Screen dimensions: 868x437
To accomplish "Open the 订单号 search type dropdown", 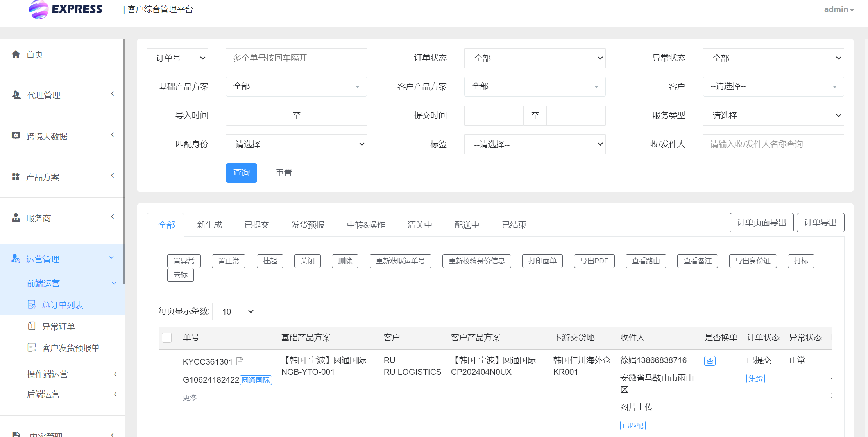I will point(177,58).
